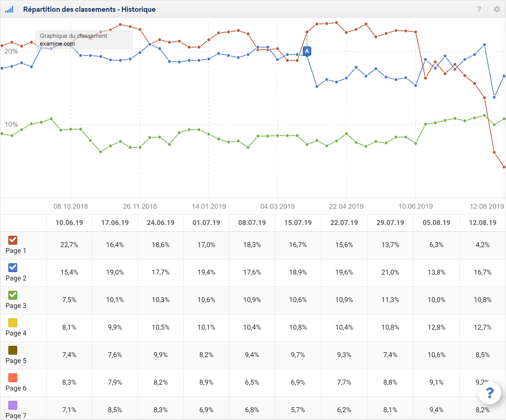
Task: Click the last red Page 1 data point
Action: click(x=504, y=167)
